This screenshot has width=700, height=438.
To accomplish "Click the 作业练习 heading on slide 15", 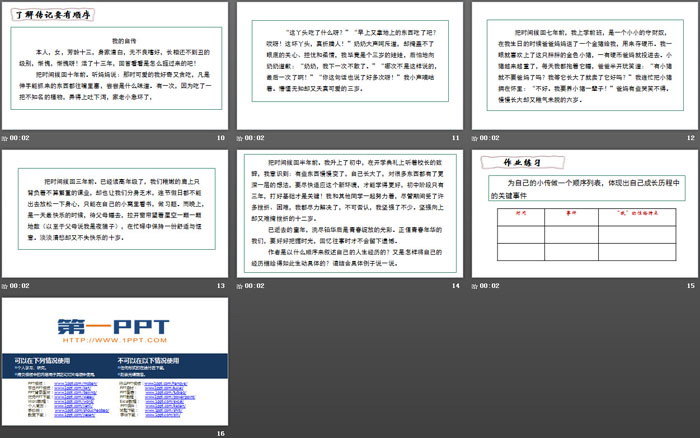I will (522, 163).
